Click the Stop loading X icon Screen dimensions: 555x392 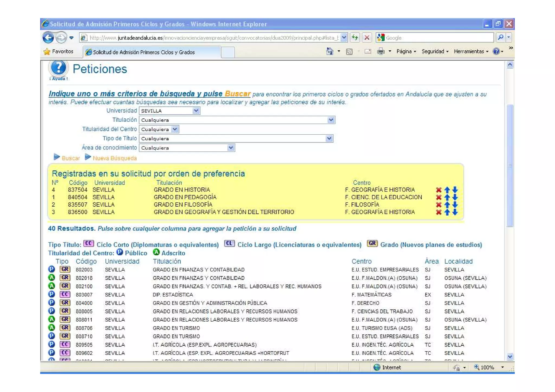367,38
